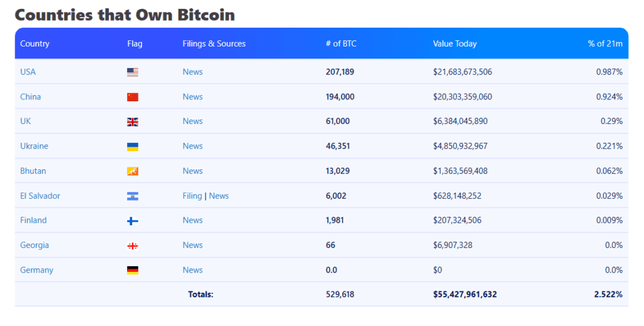Screen dimensions: 644x326
Task: Click the Germany flag icon
Action: pos(133,270)
